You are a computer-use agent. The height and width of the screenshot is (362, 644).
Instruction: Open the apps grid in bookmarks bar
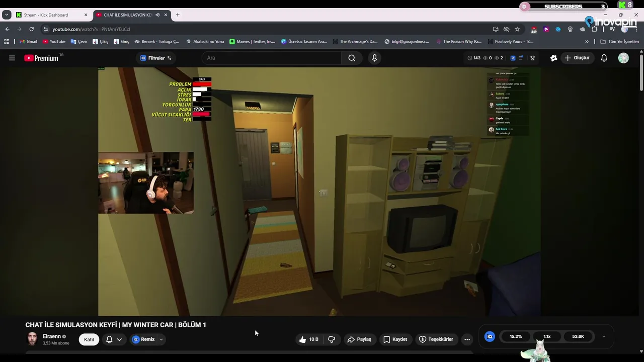[7, 42]
